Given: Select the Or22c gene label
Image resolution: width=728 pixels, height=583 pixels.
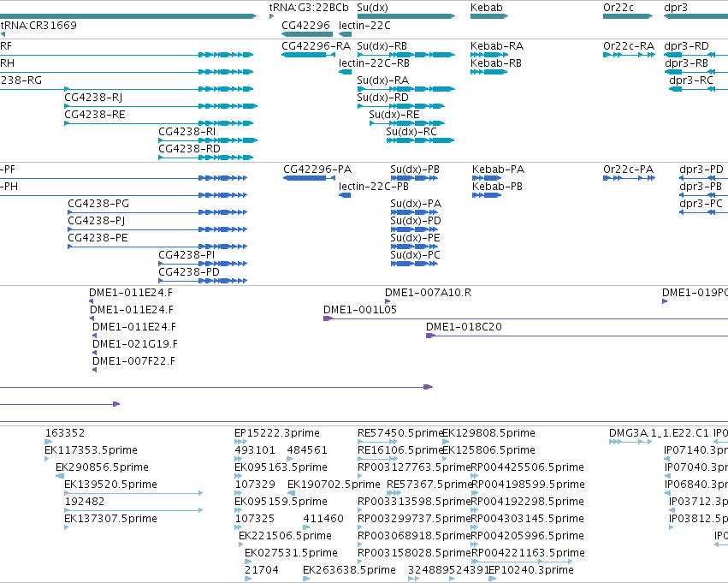Looking at the screenshot, I should point(618,8).
